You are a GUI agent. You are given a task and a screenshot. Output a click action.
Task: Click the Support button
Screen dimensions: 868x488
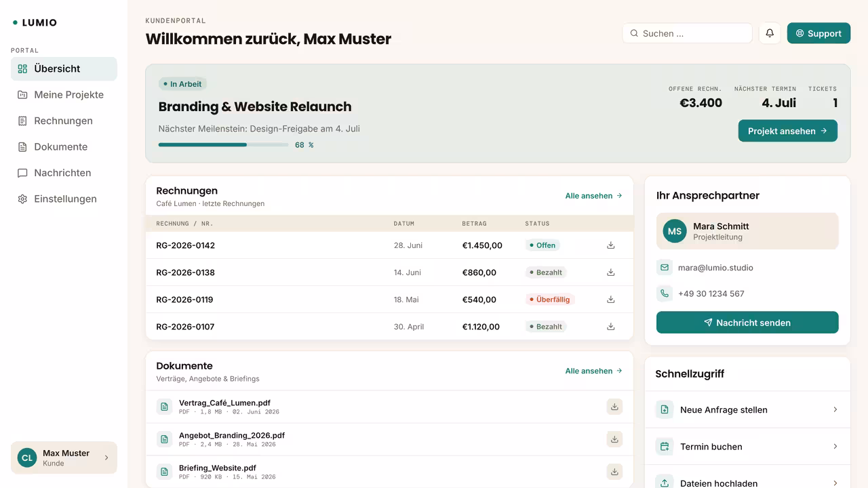[x=818, y=33]
